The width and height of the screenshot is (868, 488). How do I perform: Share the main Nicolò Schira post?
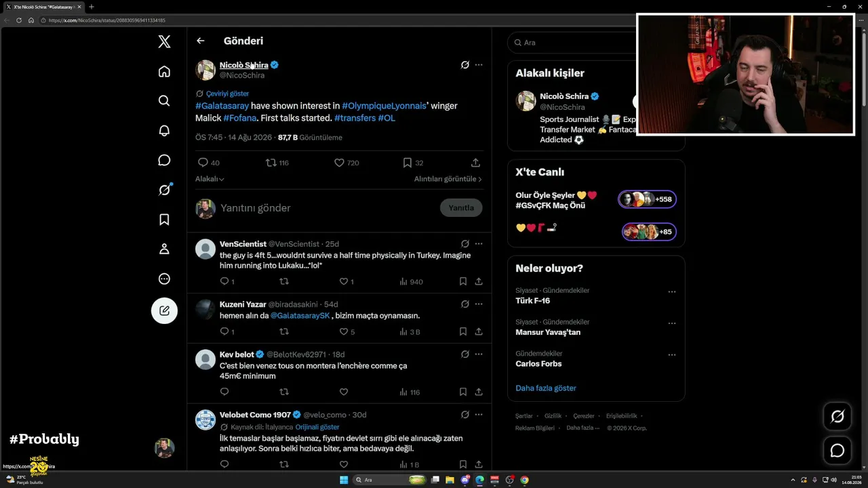point(476,163)
